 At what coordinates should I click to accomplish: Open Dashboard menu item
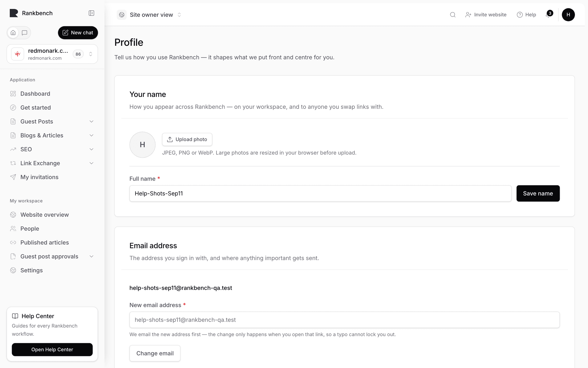[x=52, y=94]
